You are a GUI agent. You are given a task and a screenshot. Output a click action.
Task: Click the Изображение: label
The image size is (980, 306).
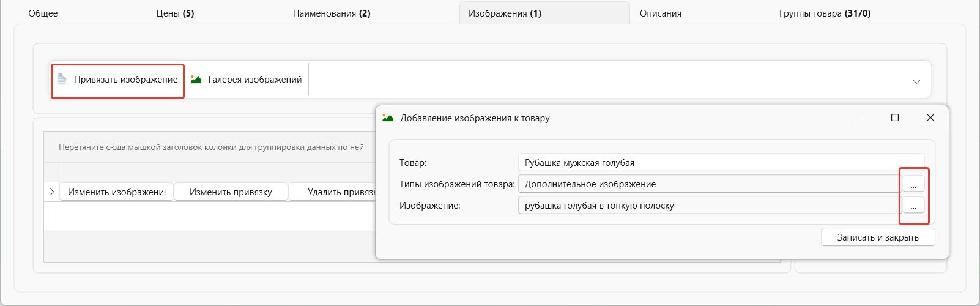(429, 206)
